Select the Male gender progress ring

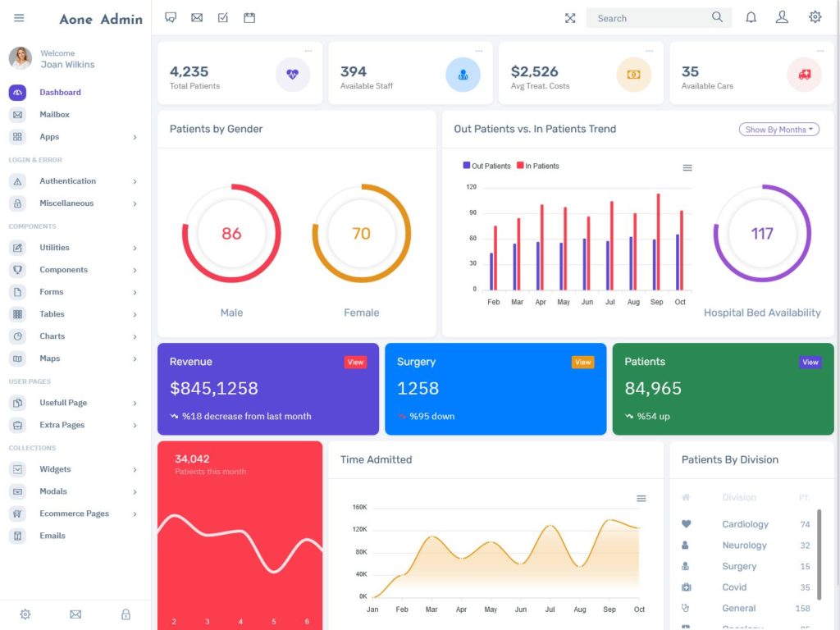click(x=232, y=234)
